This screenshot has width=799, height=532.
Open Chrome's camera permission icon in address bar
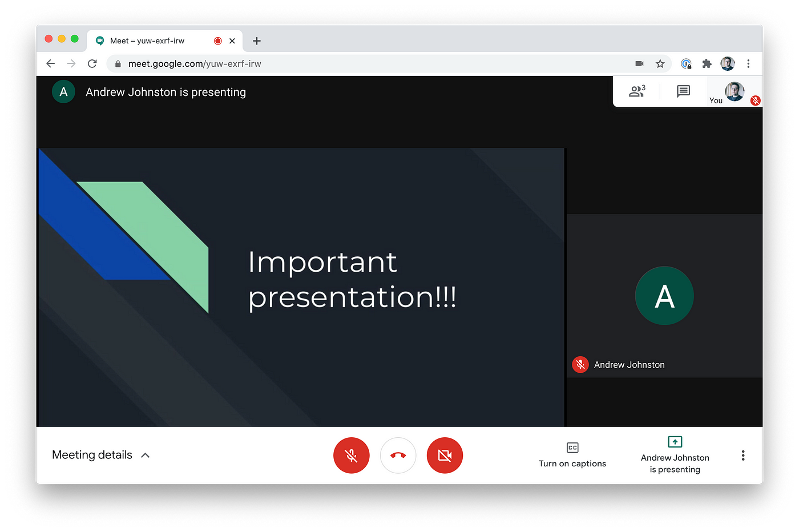point(639,63)
